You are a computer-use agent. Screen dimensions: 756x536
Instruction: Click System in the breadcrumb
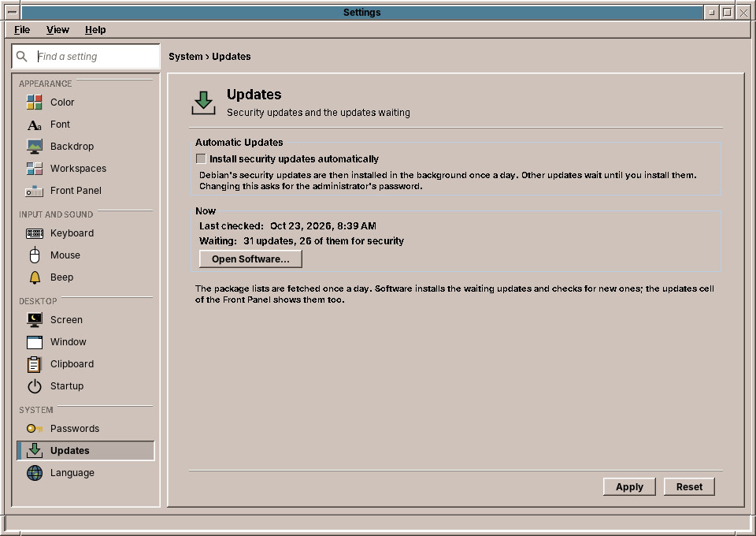click(186, 57)
